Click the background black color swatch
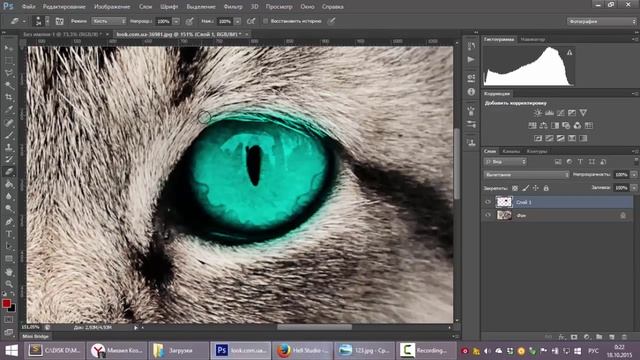 [x=12, y=309]
